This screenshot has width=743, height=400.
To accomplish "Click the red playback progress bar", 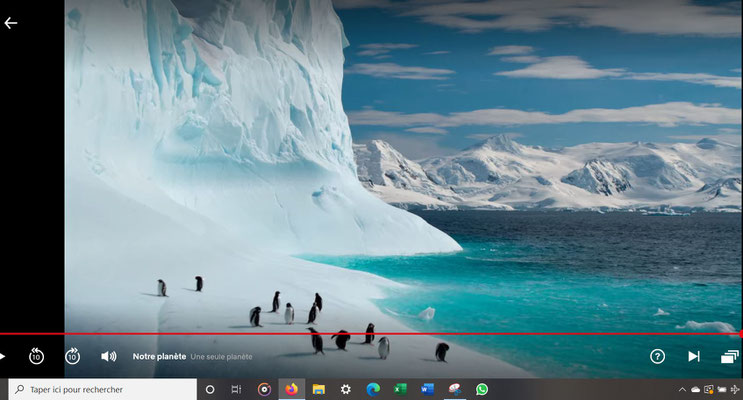I will (x=370, y=334).
